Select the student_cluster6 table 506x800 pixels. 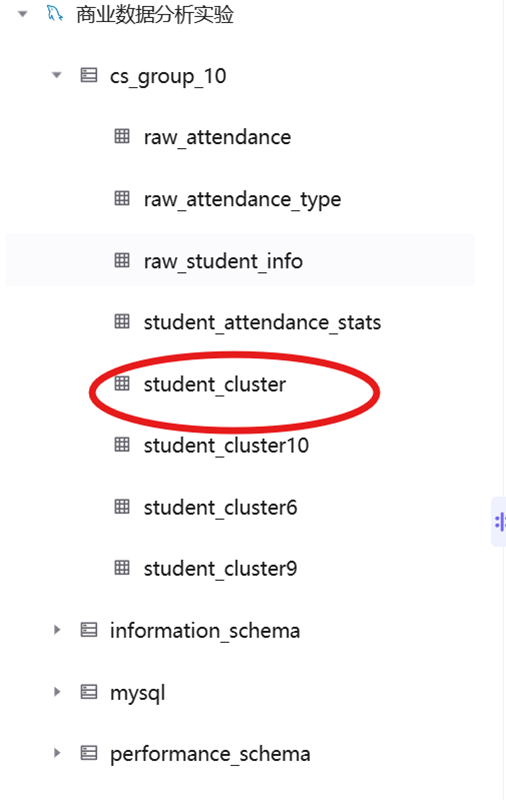tap(220, 508)
